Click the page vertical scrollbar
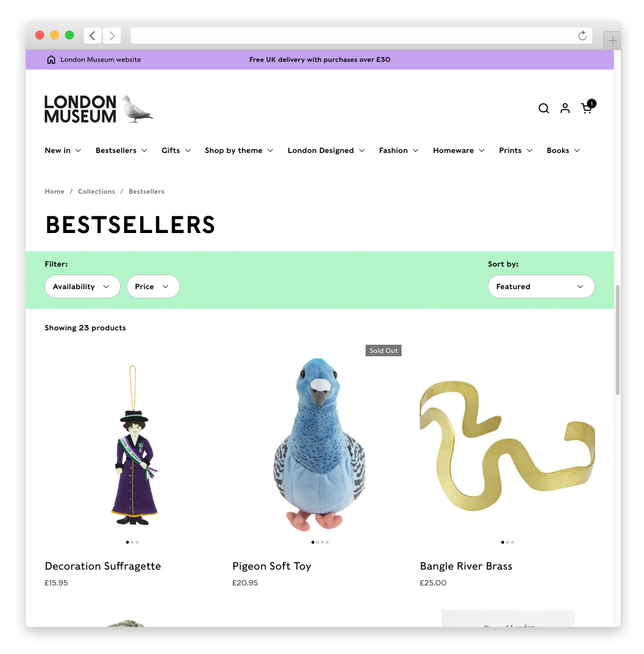644x654 pixels. [618, 340]
